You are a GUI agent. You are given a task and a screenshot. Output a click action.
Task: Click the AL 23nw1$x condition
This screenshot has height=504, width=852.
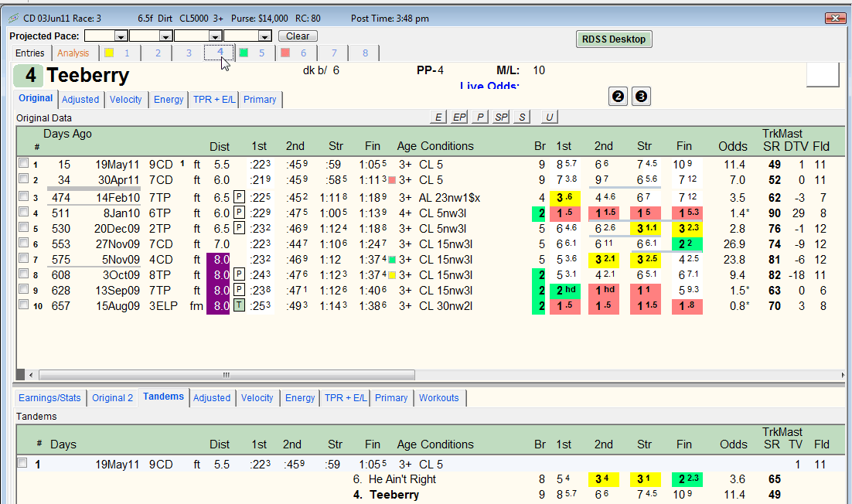coord(449,198)
